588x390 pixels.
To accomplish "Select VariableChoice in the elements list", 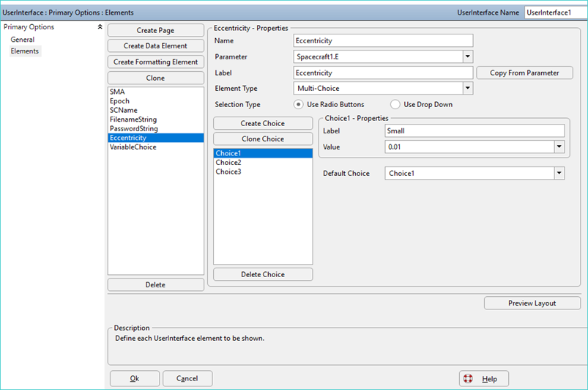I will click(x=156, y=147).
